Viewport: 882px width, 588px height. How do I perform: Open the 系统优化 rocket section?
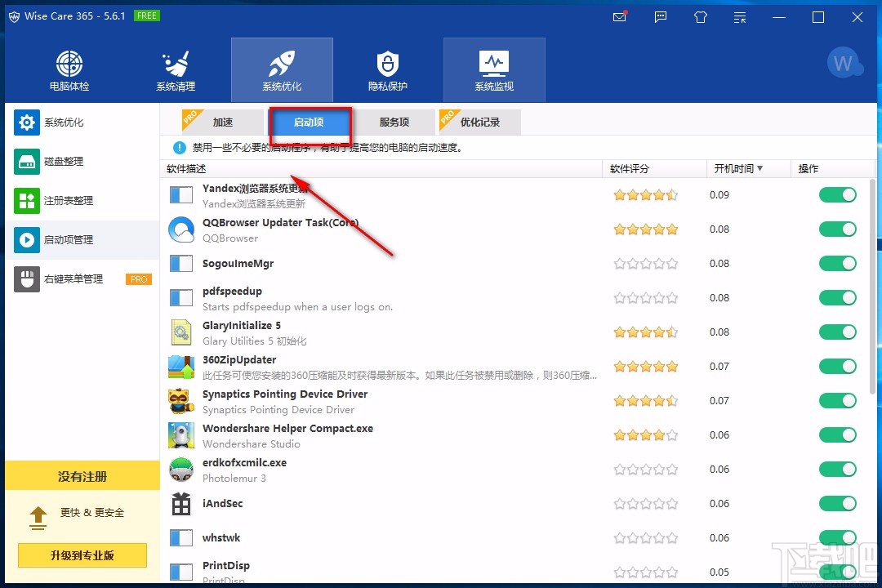point(282,70)
